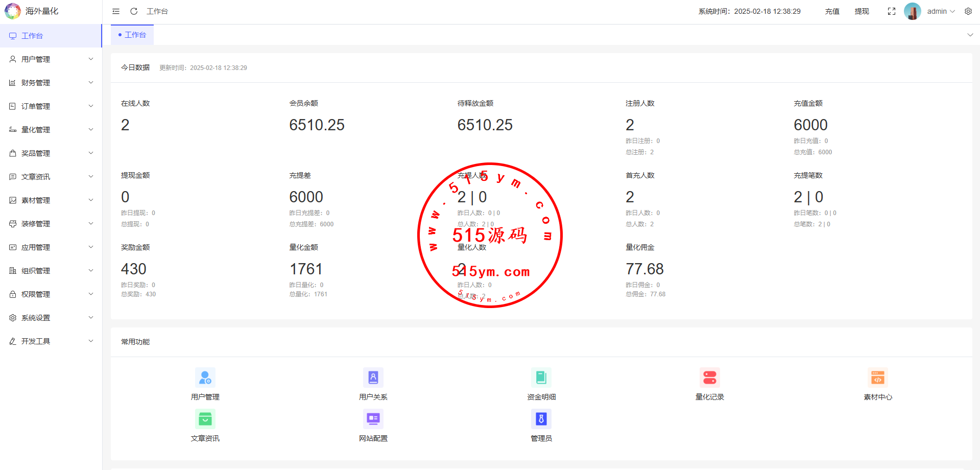This screenshot has height=470, width=980.
Task: Click the 文章资讯 shortcut icon
Action: [205, 419]
